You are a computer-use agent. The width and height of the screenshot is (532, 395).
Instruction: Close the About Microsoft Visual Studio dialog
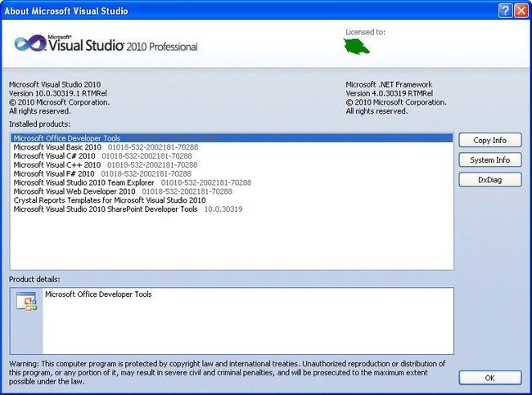tap(521, 11)
